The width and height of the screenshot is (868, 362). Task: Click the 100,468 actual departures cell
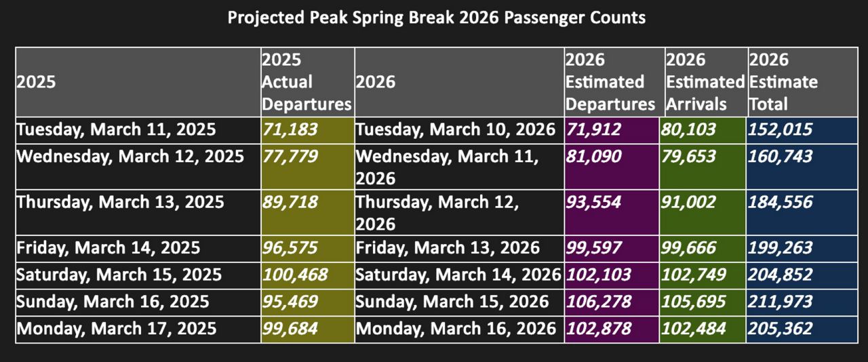click(295, 275)
